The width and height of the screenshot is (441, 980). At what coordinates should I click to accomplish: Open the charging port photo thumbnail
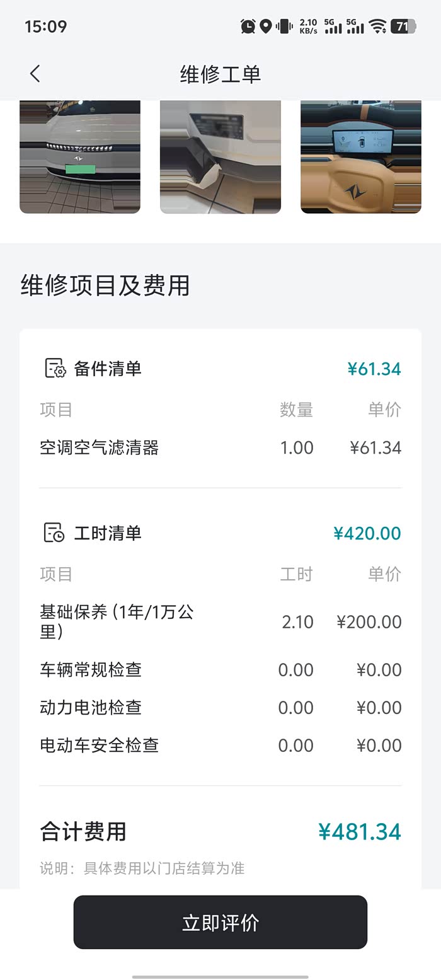(x=220, y=157)
